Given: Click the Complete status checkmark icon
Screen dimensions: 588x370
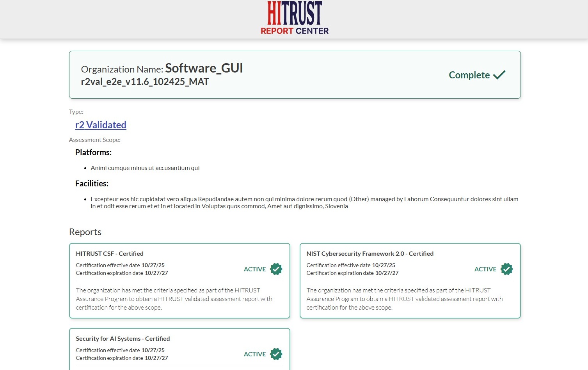Looking at the screenshot, I should pos(499,75).
